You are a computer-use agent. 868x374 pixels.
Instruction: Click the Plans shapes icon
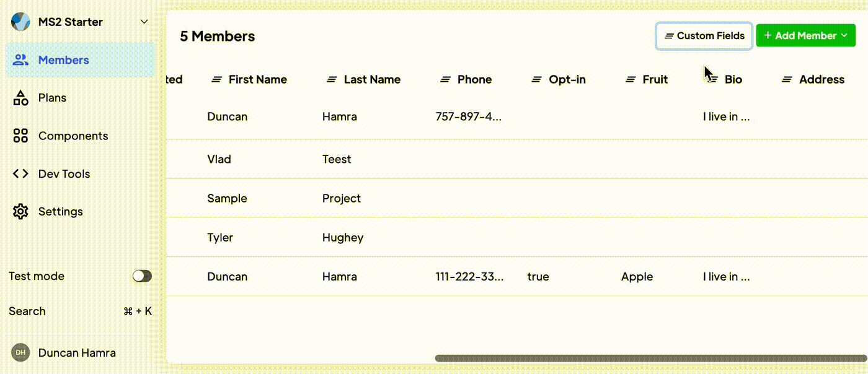pos(20,98)
